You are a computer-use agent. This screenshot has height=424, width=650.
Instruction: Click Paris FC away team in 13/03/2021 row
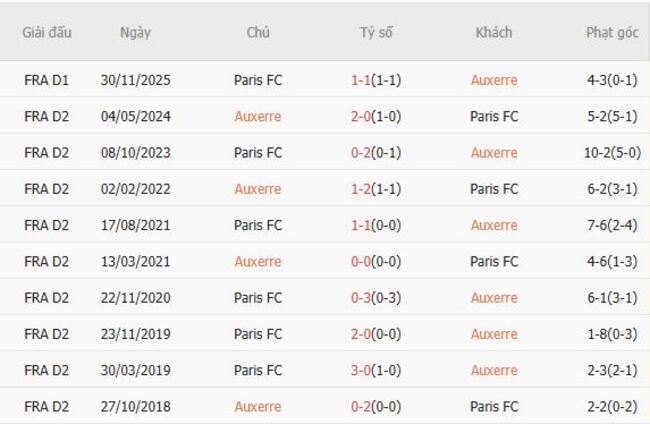pos(494,261)
